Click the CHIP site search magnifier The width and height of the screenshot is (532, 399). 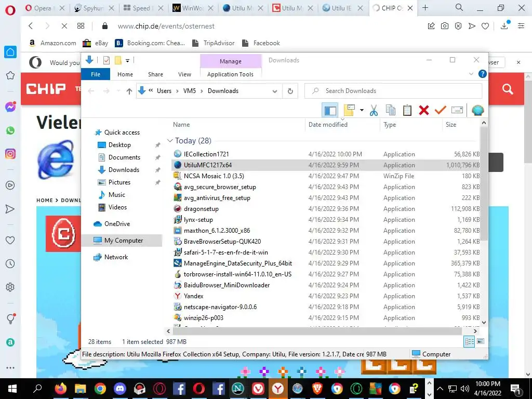pyautogui.click(x=508, y=89)
